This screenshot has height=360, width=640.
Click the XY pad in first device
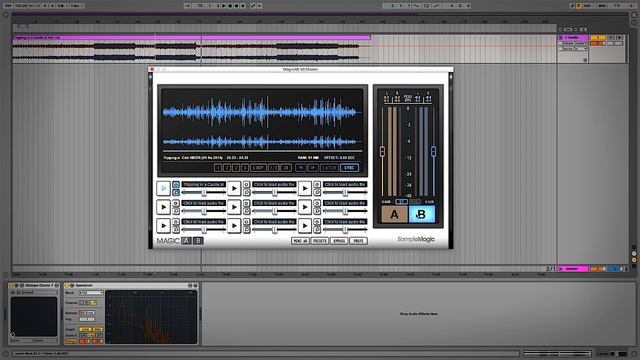34,317
